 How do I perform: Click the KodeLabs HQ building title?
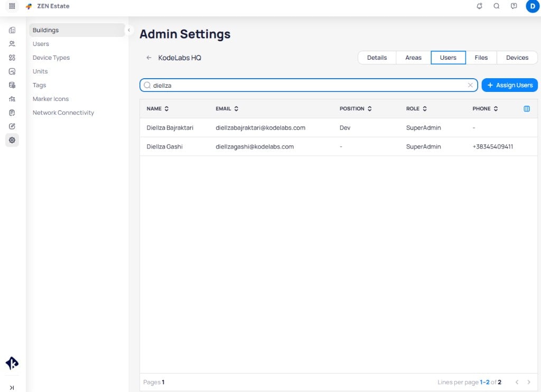point(180,58)
